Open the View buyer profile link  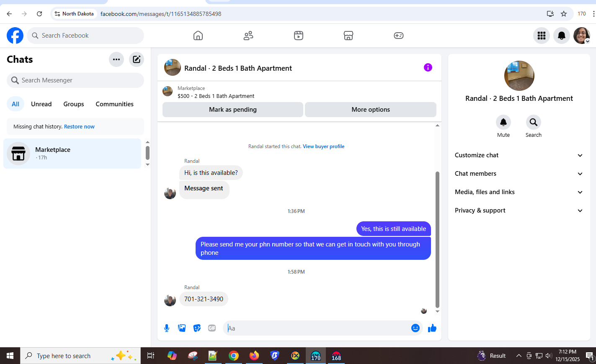tap(324, 146)
